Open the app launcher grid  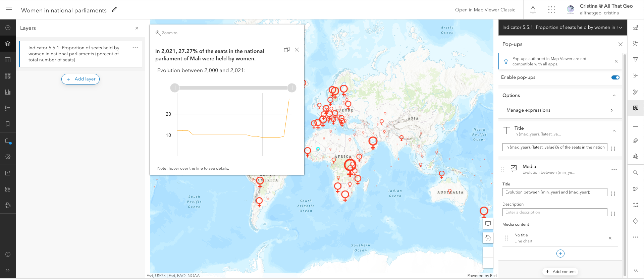click(x=551, y=10)
